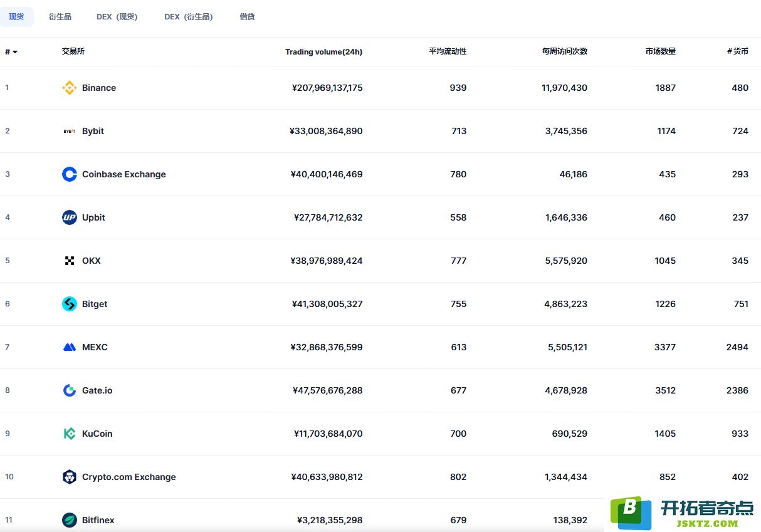Sort by the # 货币 column header
The height and width of the screenshot is (532, 761).
[x=738, y=51]
